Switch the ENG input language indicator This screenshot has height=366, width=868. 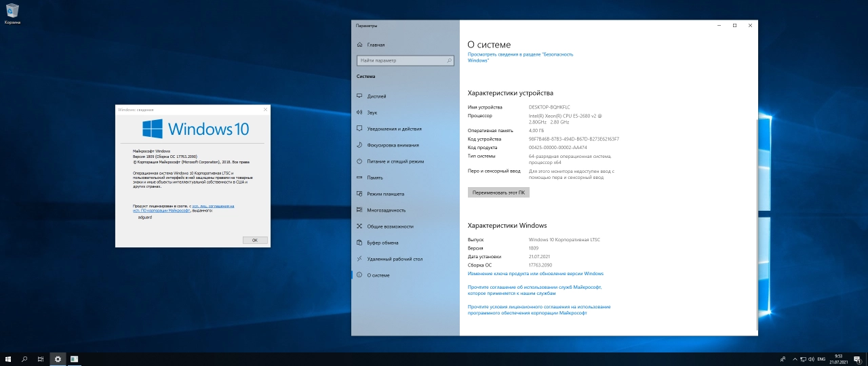coord(821,359)
